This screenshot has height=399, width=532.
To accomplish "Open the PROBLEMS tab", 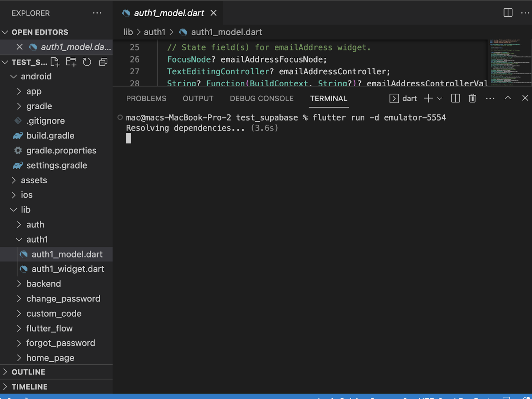I will 146,98.
